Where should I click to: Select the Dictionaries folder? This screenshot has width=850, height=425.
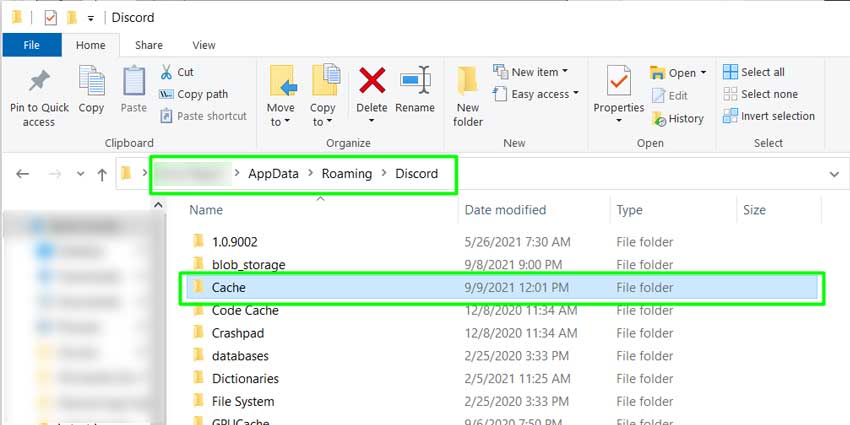[x=245, y=379]
